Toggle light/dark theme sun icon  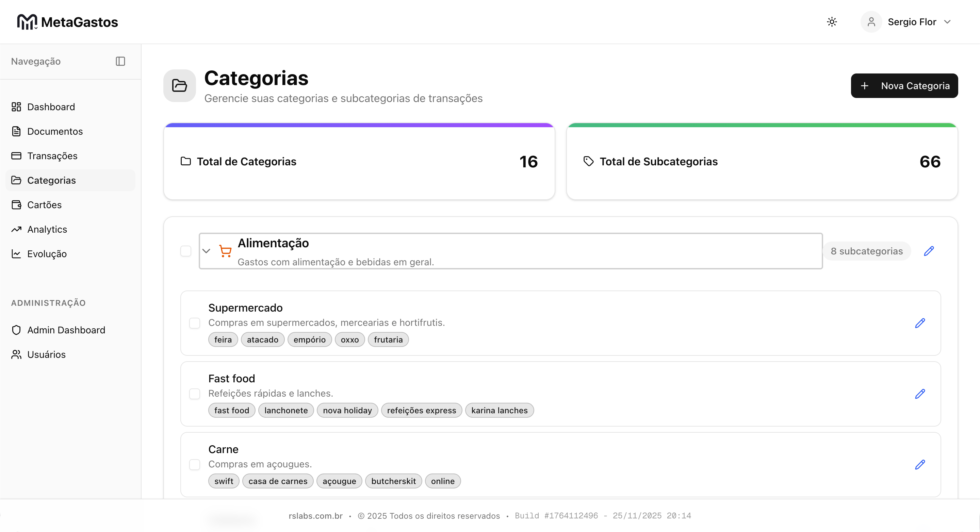[832, 22]
